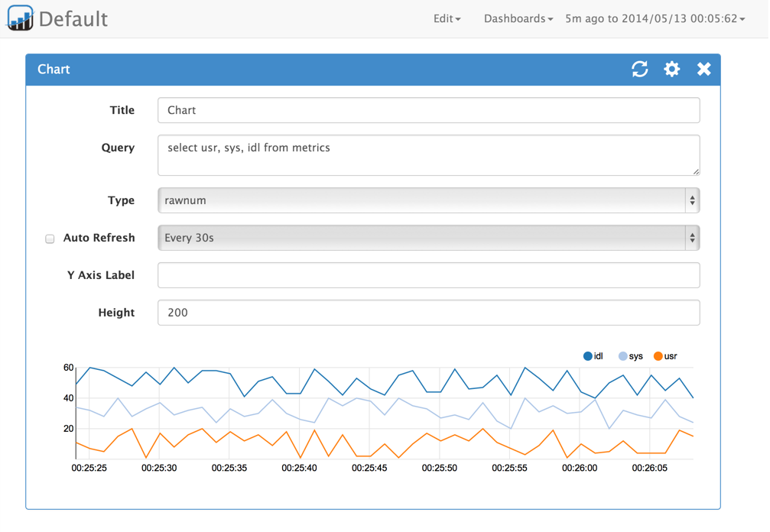Click the 00:25:25 x-axis label
The height and width of the screenshot is (532, 770).
89,469
